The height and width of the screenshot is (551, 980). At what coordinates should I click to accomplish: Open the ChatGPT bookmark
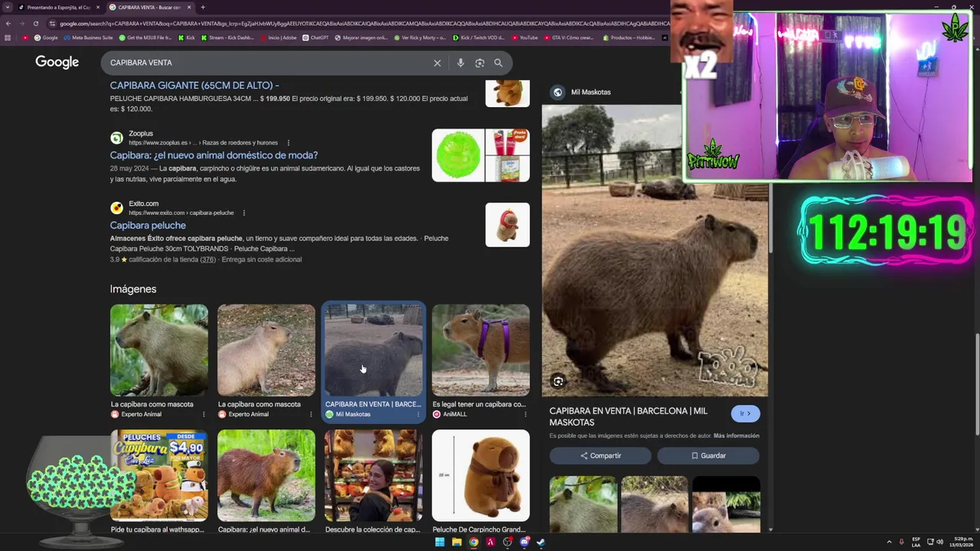(x=315, y=37)
